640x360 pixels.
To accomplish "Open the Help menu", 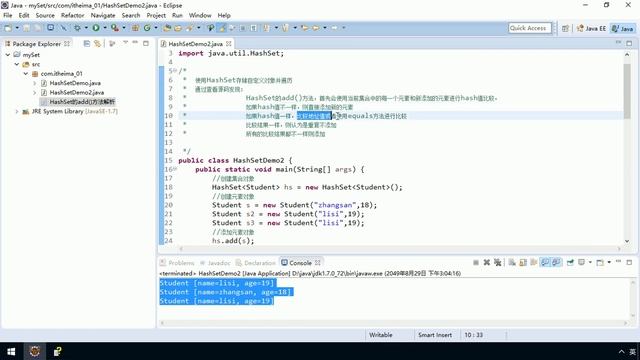I will tap(224, 15).
